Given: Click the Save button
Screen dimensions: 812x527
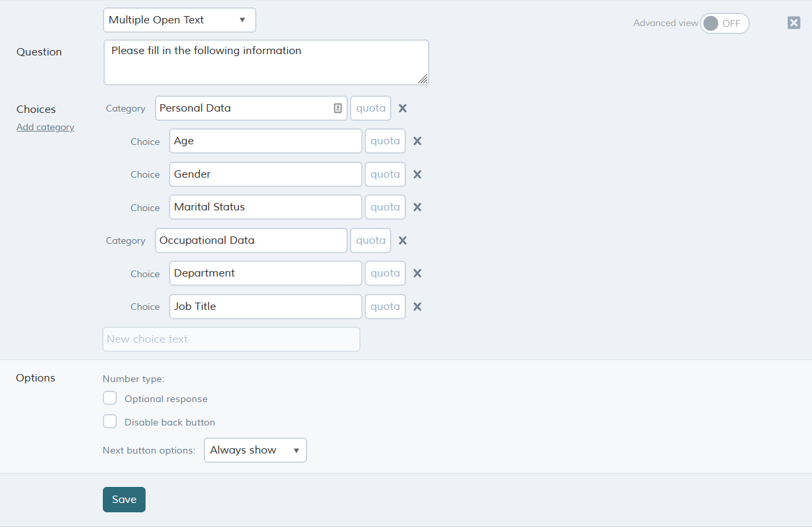Looking at the screenshot, I should pos(124,500).
